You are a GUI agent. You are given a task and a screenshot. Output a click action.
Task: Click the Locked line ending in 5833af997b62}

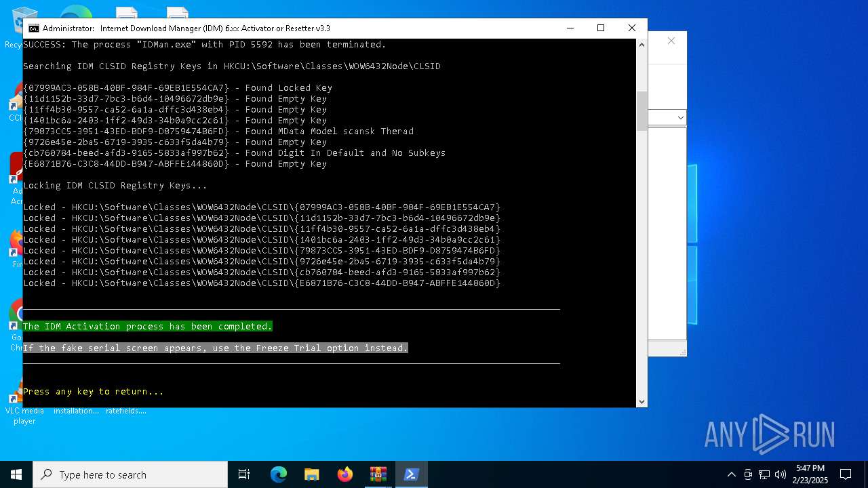click(x=262, y=272)
